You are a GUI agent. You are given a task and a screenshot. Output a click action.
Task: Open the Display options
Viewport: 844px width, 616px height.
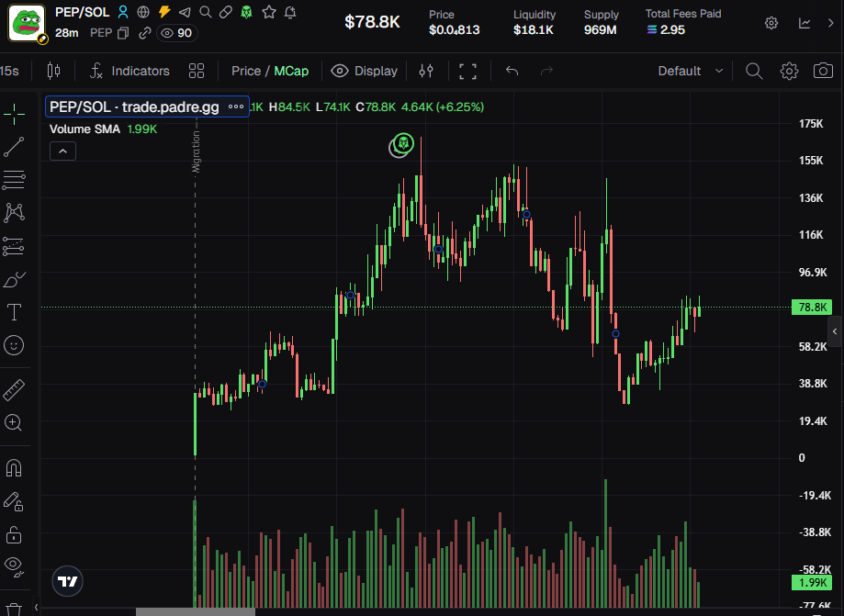(x=365, y=71)
